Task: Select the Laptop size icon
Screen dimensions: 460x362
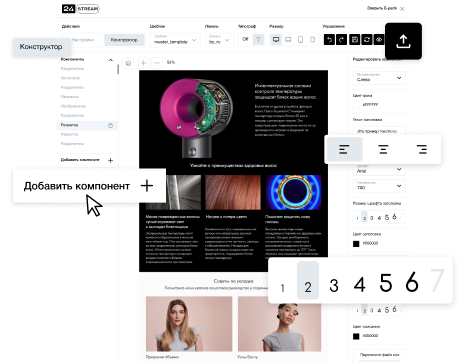Action: point(288,40)
